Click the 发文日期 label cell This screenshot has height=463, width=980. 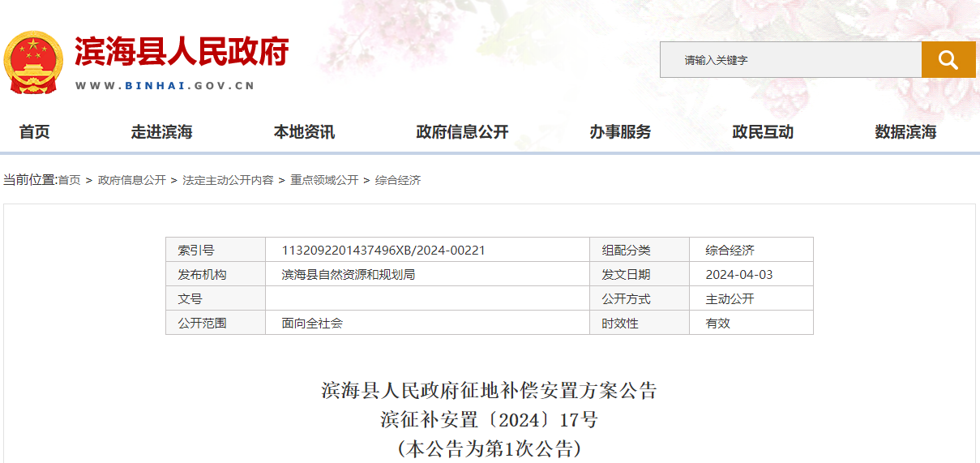click(x=640, y=274)
